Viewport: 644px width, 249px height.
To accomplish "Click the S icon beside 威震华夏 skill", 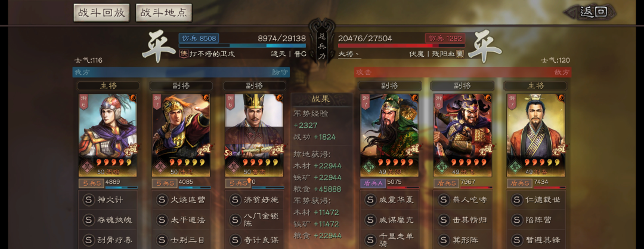I will coord(370,200).
